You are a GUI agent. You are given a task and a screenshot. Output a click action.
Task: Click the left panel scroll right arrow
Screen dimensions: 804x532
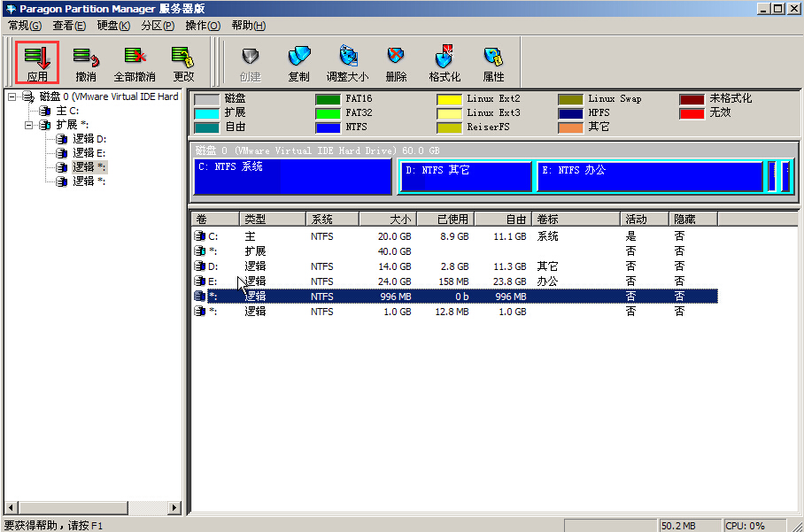tap(174, 508)
